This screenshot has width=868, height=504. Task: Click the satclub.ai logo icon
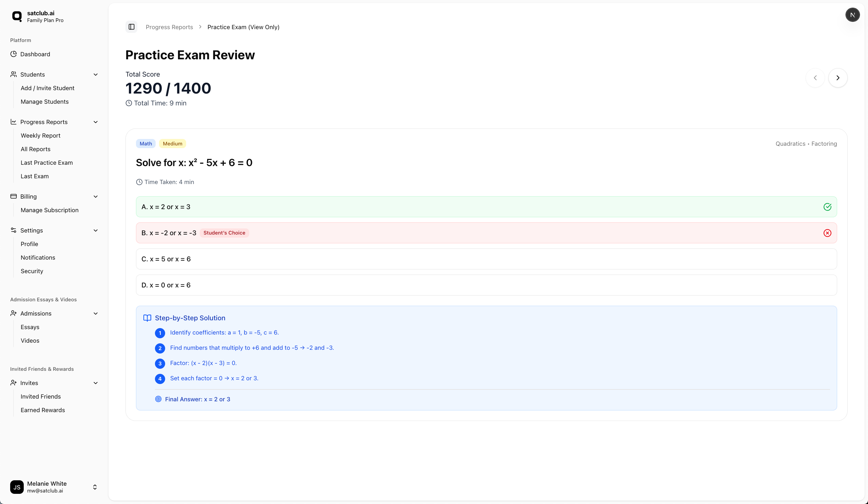coord(17,16)
